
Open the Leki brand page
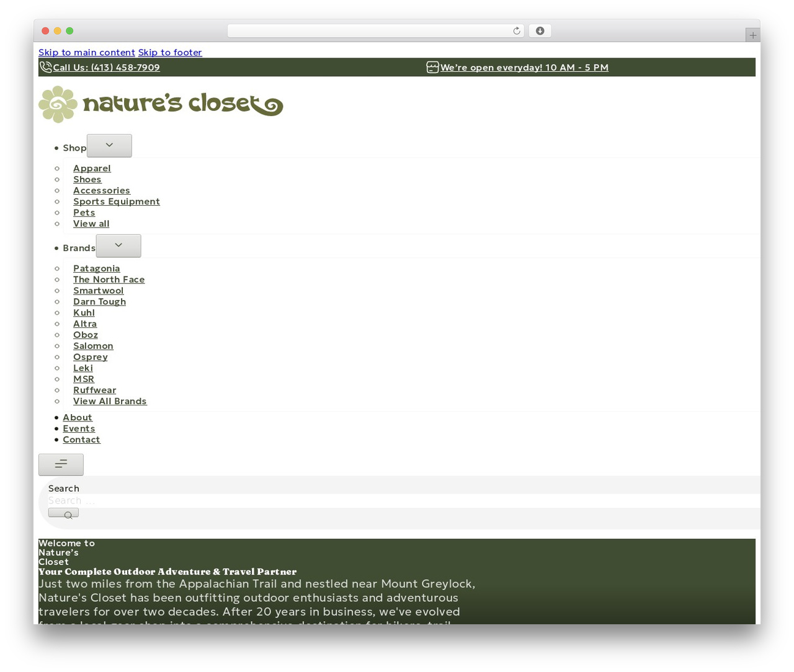click(83, 368)
